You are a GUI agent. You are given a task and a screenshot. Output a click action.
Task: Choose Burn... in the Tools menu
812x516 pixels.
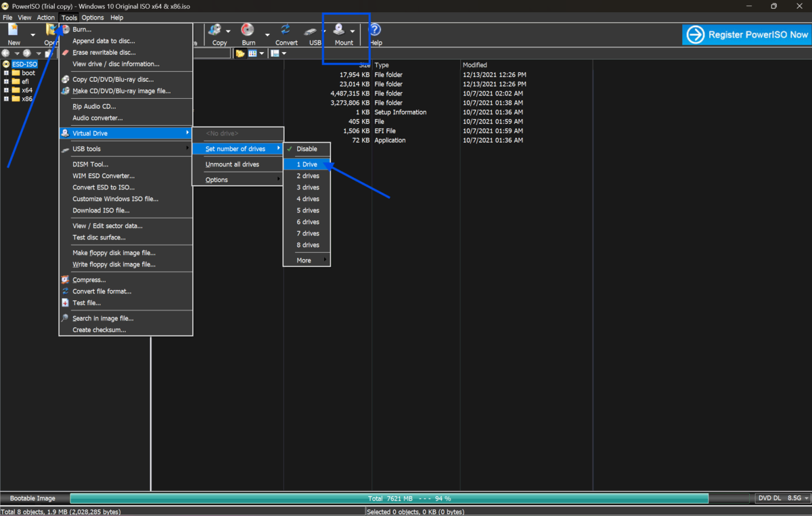(126, 29)
